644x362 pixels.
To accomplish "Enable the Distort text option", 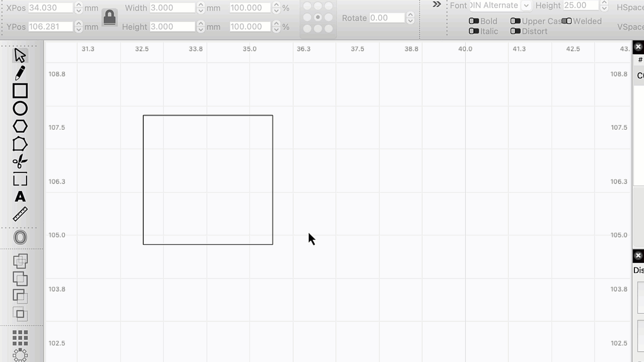I will (x=516, y=31).
